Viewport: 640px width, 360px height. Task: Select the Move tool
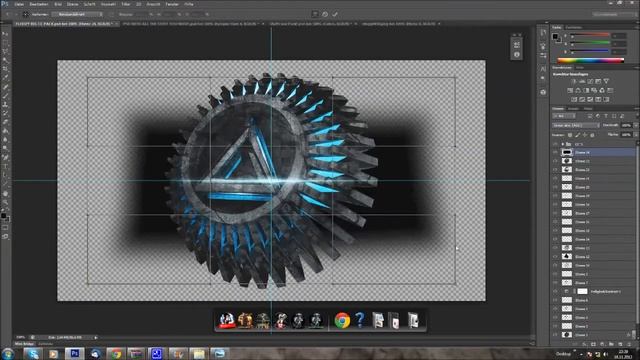click(x=5, y=34)
